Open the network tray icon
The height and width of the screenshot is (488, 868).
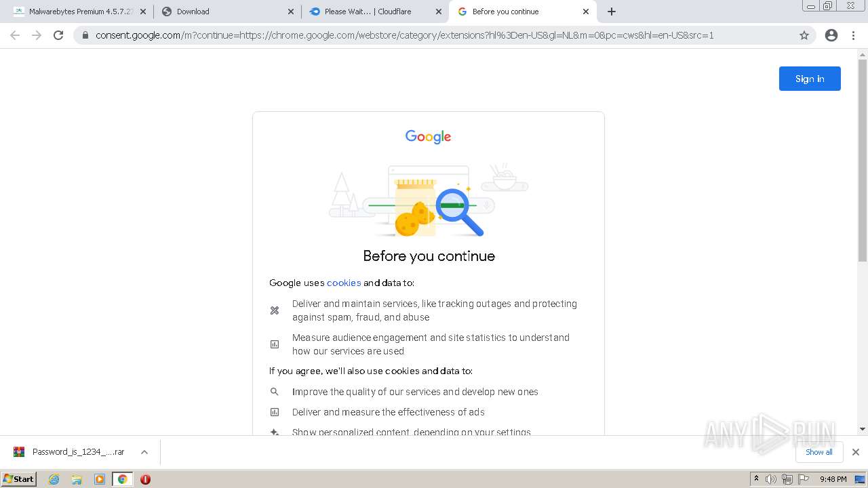[787, 479]
